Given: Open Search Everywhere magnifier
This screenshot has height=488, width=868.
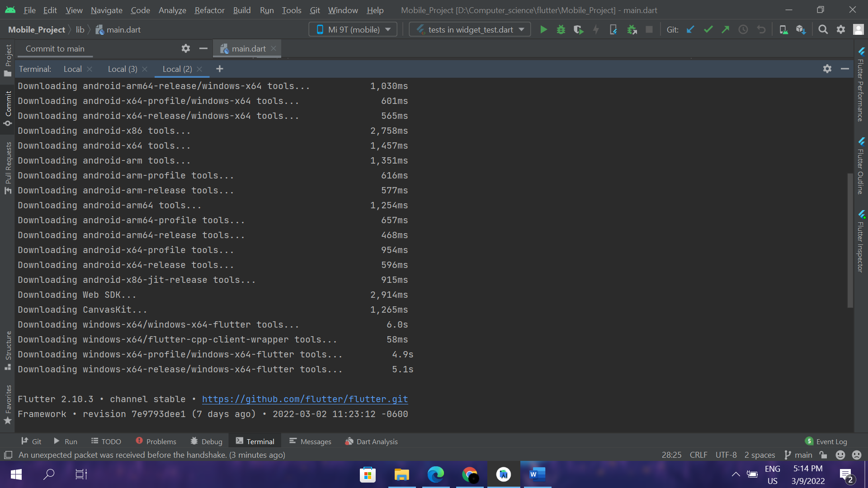Looking at the screenshot, I should coord(823,30).
